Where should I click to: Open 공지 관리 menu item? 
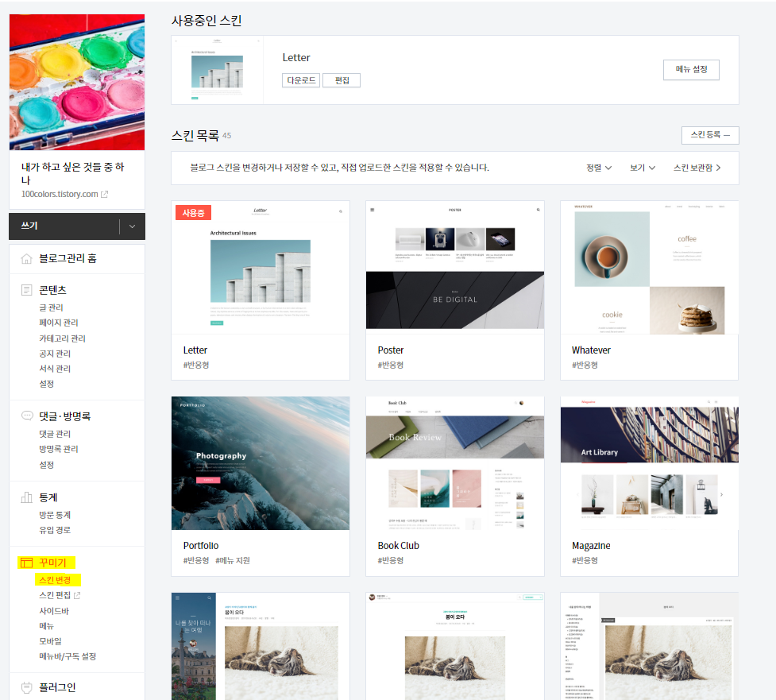tap(55, 354)
